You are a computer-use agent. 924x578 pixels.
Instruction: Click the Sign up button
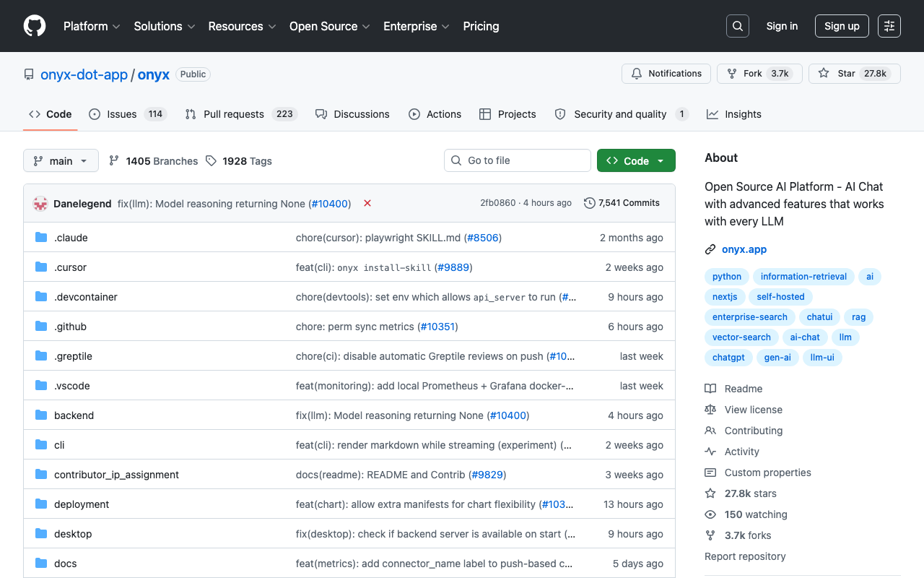[x=842, y=26]
